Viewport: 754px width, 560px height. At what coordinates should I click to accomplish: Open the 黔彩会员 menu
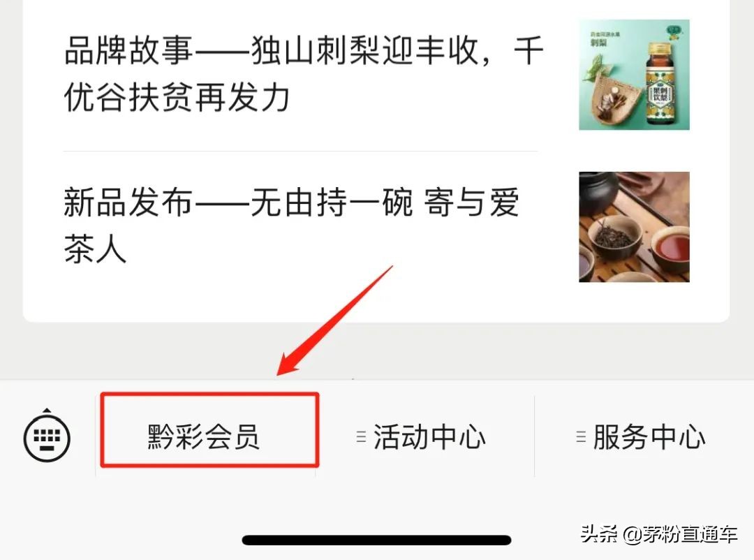pos(204,437)
